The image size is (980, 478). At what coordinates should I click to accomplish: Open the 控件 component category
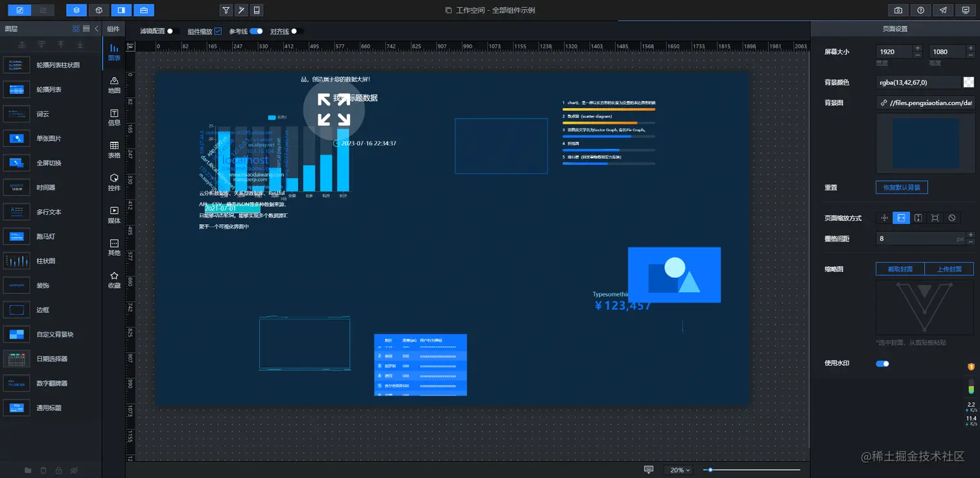[114, 182]
